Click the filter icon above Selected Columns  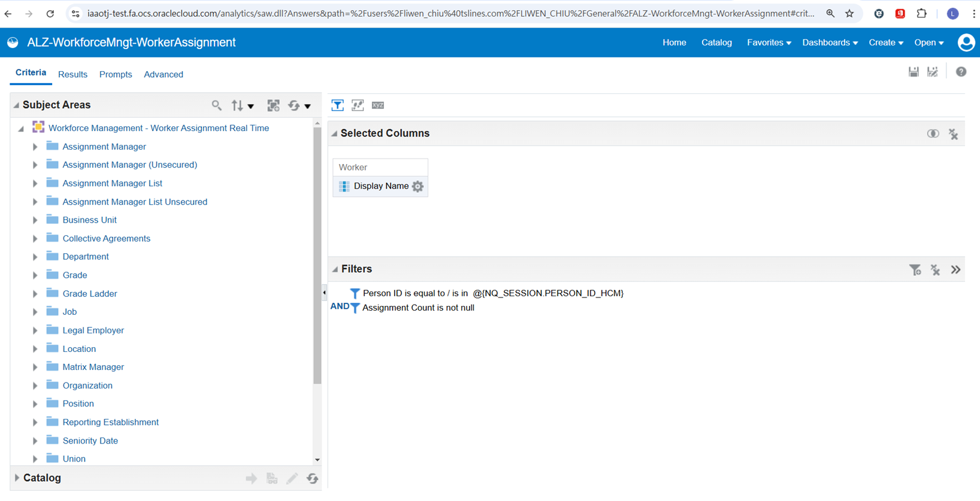click(337, 105)
